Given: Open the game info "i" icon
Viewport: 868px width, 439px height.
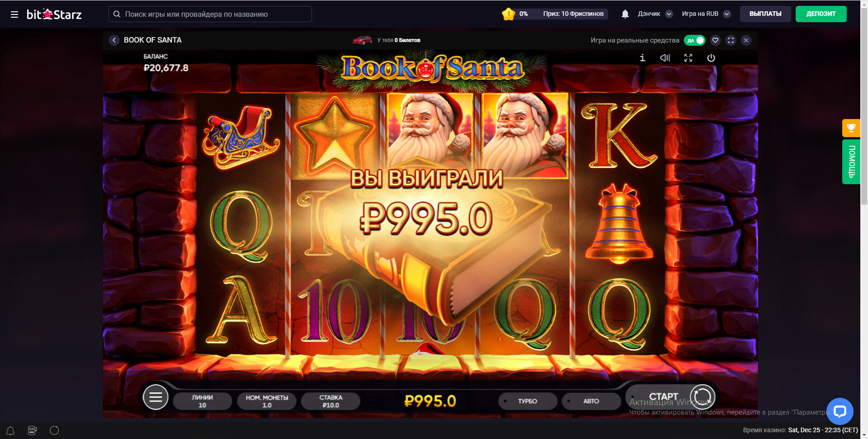Looking at the screenshot, I should pyautogui.click(x=642, y=58).
